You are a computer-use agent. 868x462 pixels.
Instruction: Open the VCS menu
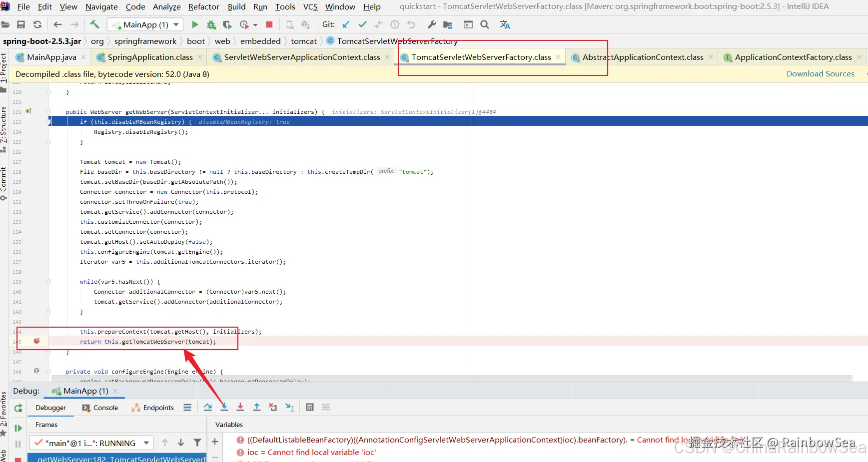coord(310,7)
